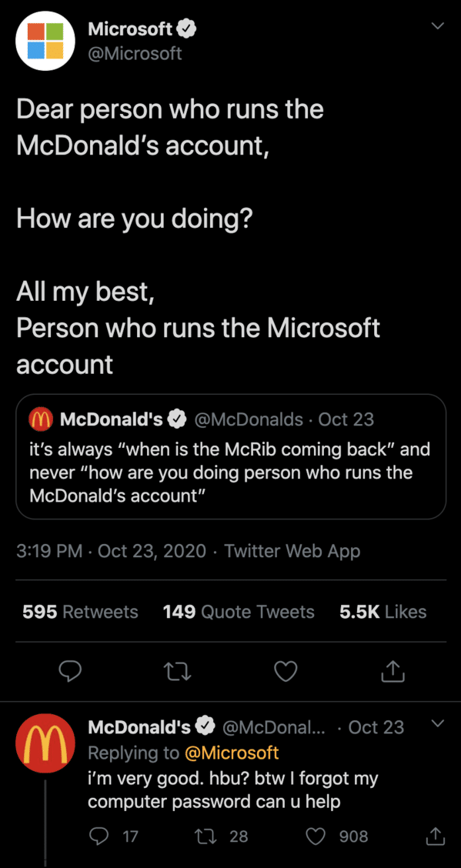Open the quoted McDonald's McRib tweet

pos(231,456)
